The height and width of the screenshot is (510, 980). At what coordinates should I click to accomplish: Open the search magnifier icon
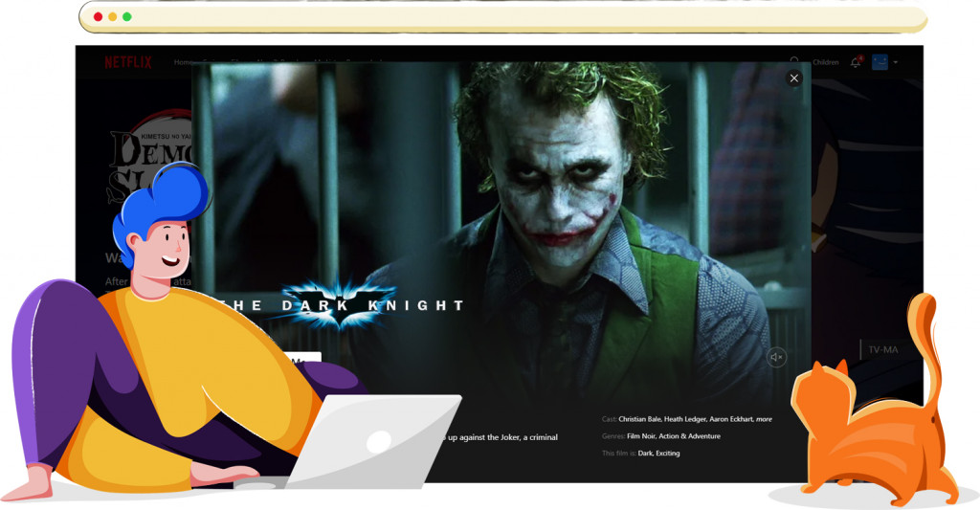[x=794, y=60]
